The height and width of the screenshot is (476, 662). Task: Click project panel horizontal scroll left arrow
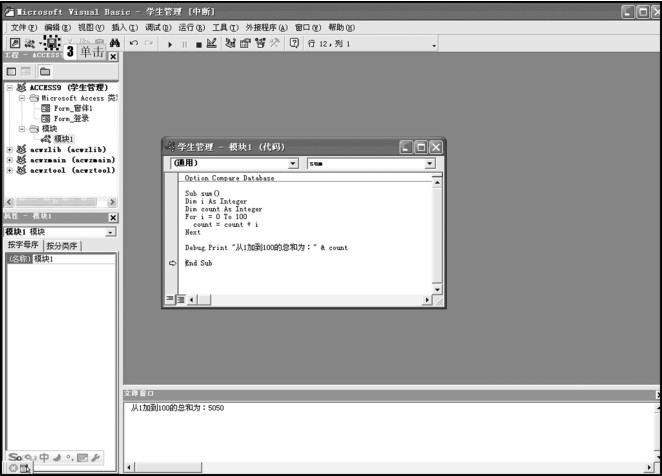pyautogui.click(x=9, y=202)
